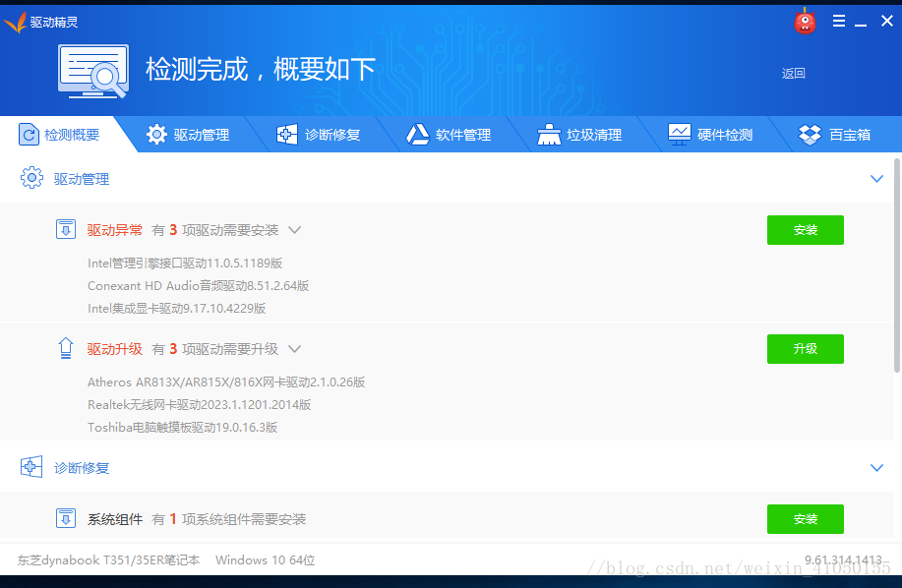The height and width of the screenshot is (588, 902).
Task: Install system component with 安装 button
Action: (806, 519)
